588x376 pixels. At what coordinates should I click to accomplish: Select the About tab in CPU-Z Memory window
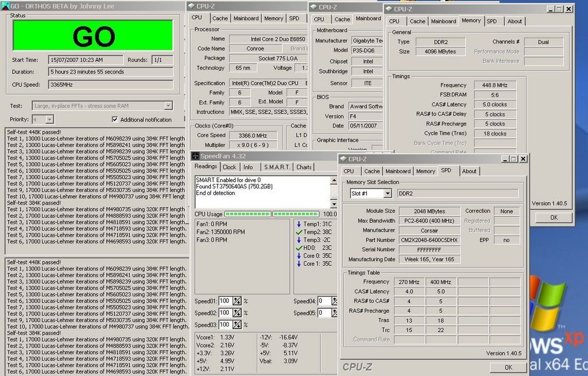[514, 21]
